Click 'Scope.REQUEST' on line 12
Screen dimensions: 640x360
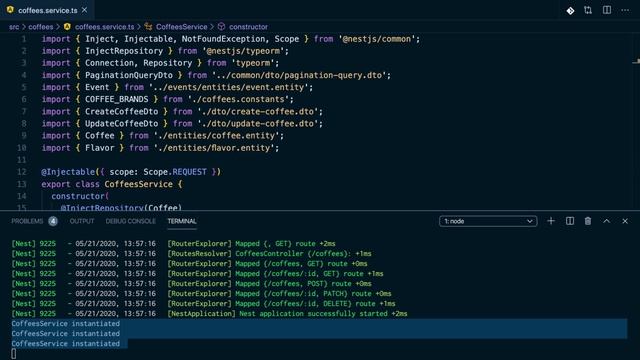tap(175, 172)
